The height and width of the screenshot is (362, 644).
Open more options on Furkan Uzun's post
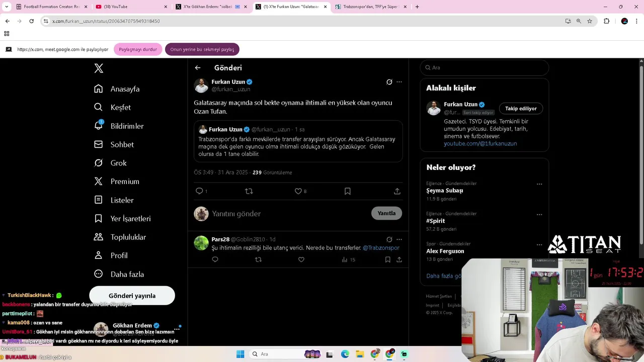pos(399,82)
